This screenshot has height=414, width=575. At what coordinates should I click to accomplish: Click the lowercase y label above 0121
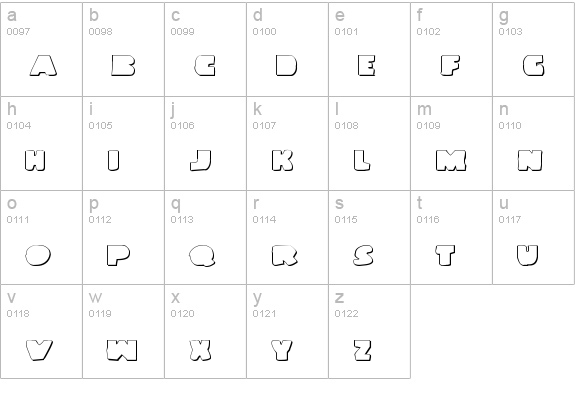[x=257, y=298]
